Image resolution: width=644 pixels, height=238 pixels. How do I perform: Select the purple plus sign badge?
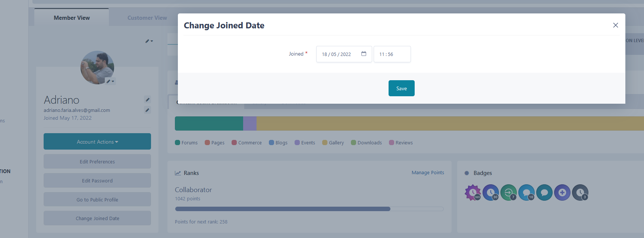click(562, 192)
